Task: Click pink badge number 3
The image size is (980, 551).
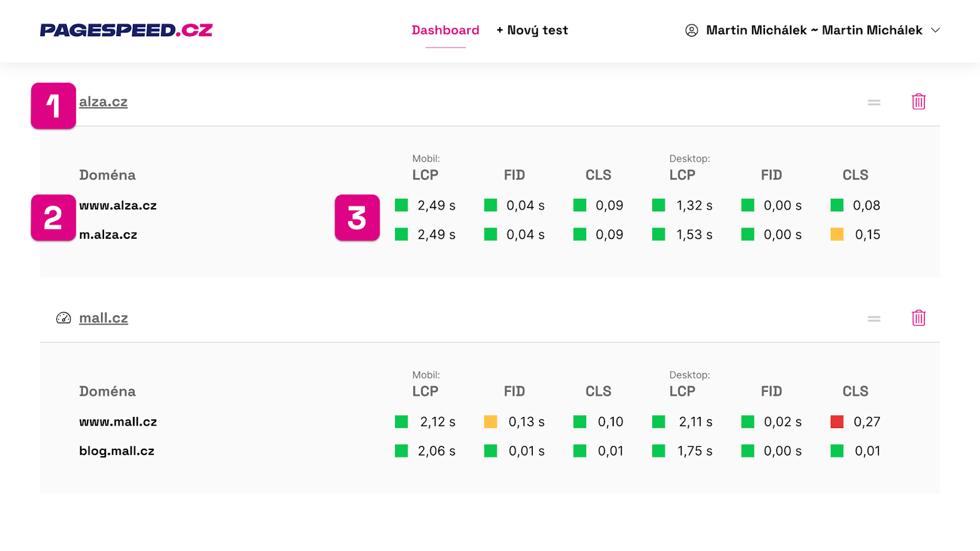Action: point(357,218)
